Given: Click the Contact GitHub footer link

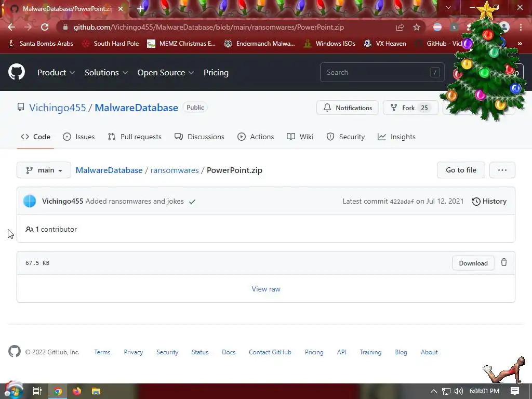Looking at the screenshot, I should tap(270, 352).
